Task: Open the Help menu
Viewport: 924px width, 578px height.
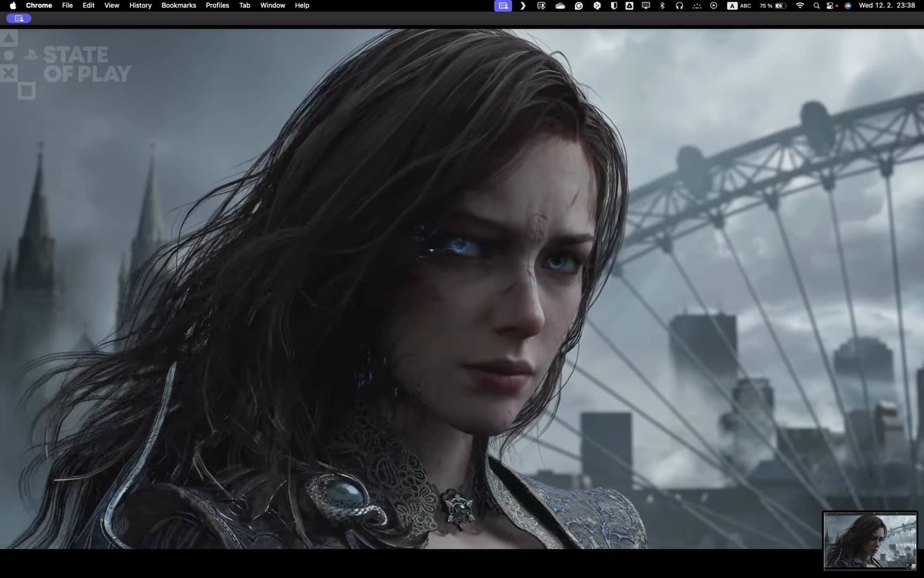Action: (302, 5)
